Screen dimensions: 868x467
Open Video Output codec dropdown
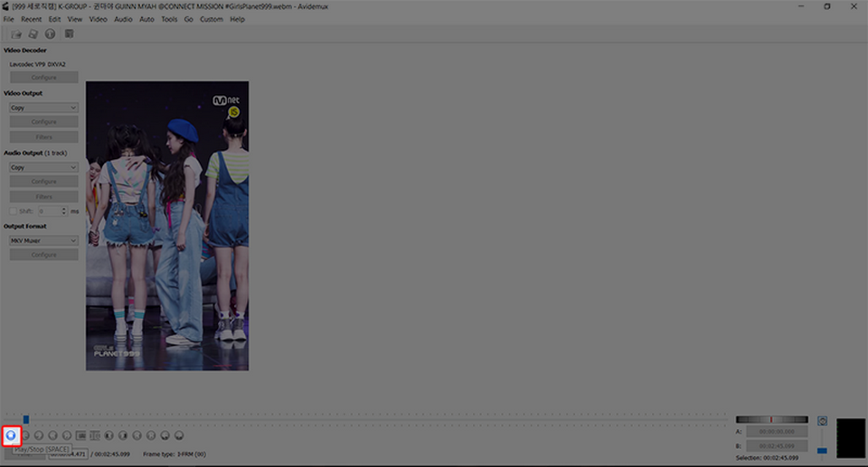point(43,107)
